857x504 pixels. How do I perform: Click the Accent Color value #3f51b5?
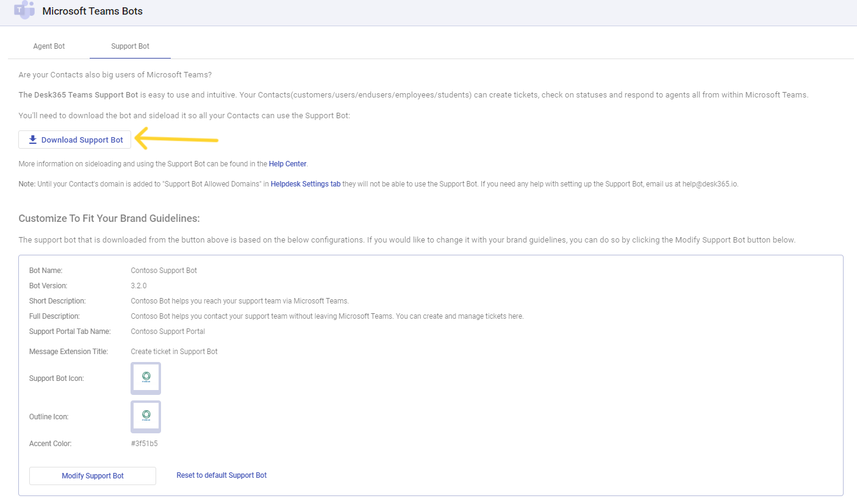tap(143, 443)
